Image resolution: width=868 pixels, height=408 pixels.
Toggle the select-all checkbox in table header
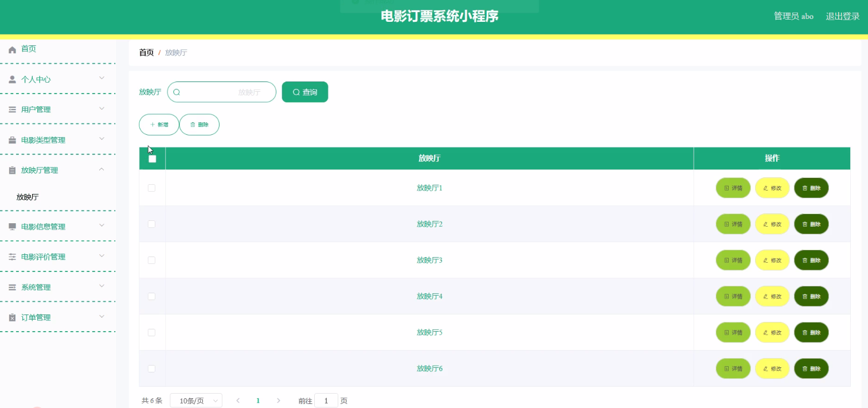pyautogui.click(x=152, y=158)
